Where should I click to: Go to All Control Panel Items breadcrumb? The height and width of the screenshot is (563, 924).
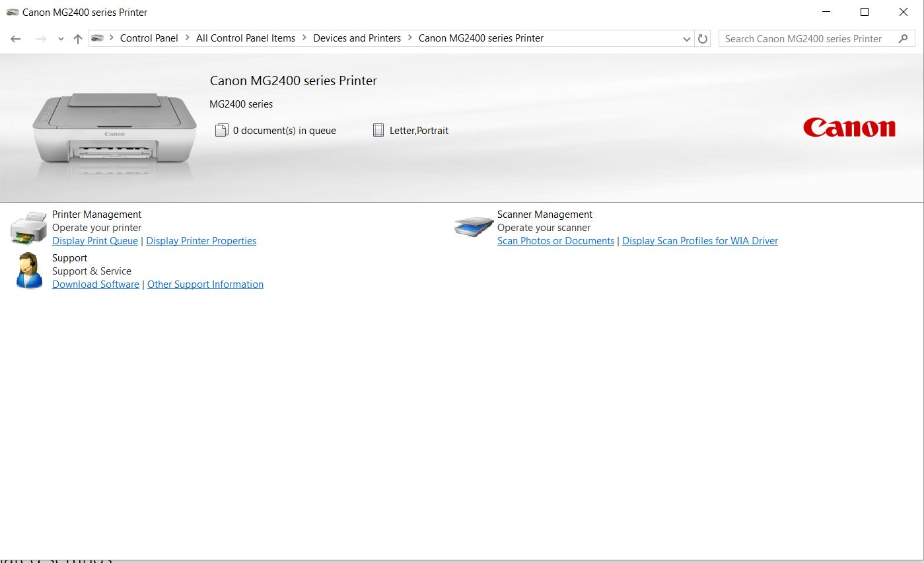(x=246, y=38)
